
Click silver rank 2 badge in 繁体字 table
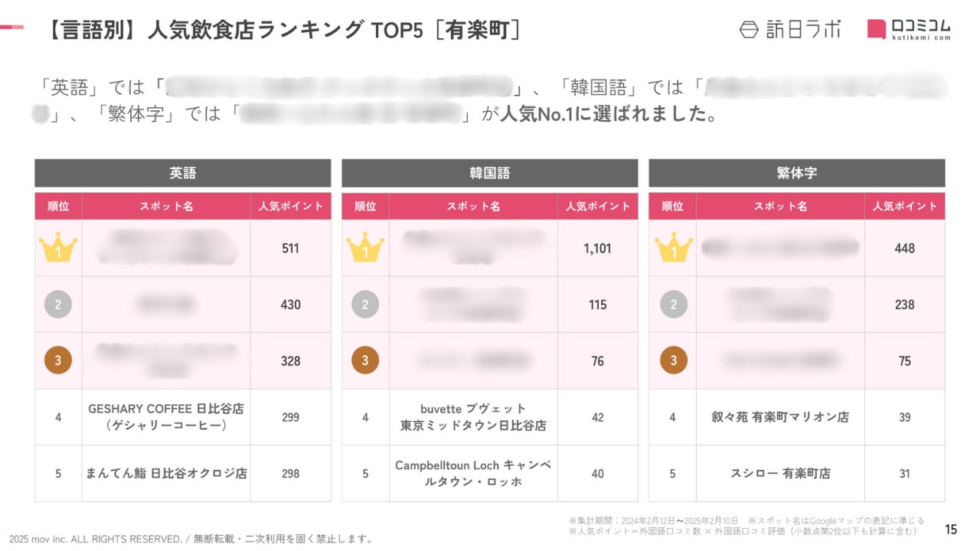point(673,305)
